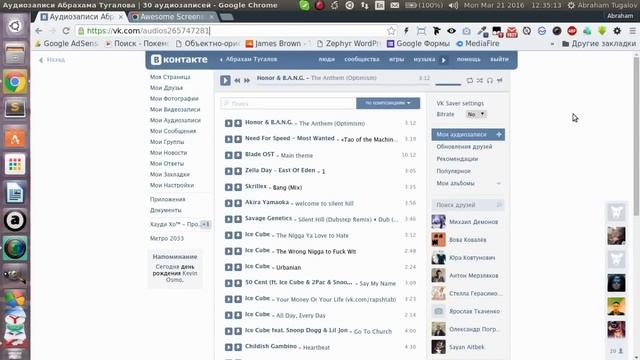The image size is (640, 360).
Task: Play Ice Cube Urbanian
Action: (x=228, y=267)
